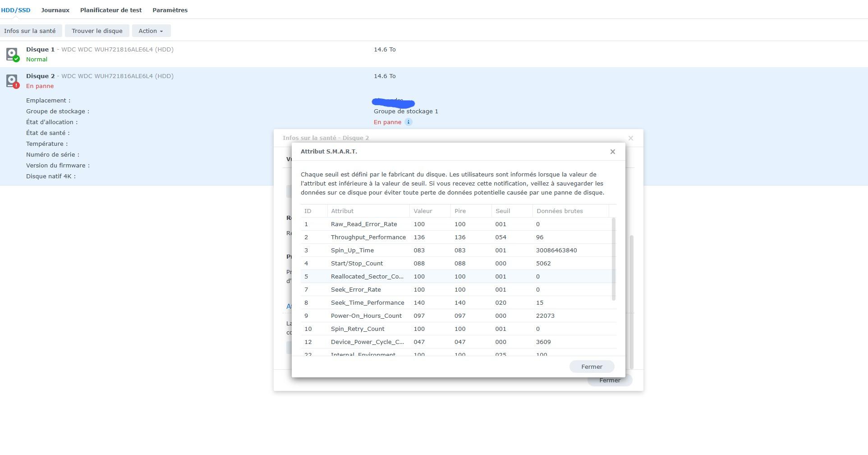Sort by the Valeur column header
Screen dimensions: 868x455
click(430, 211)
